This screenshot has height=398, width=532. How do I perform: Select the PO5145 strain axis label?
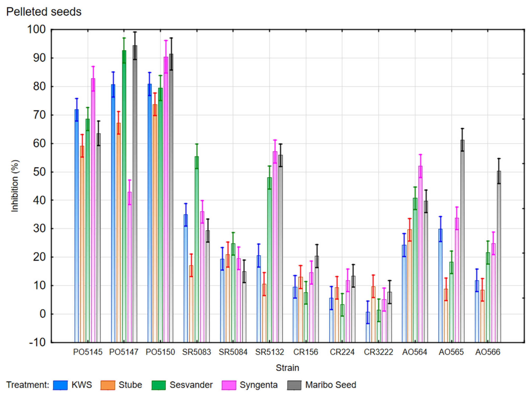88,352
